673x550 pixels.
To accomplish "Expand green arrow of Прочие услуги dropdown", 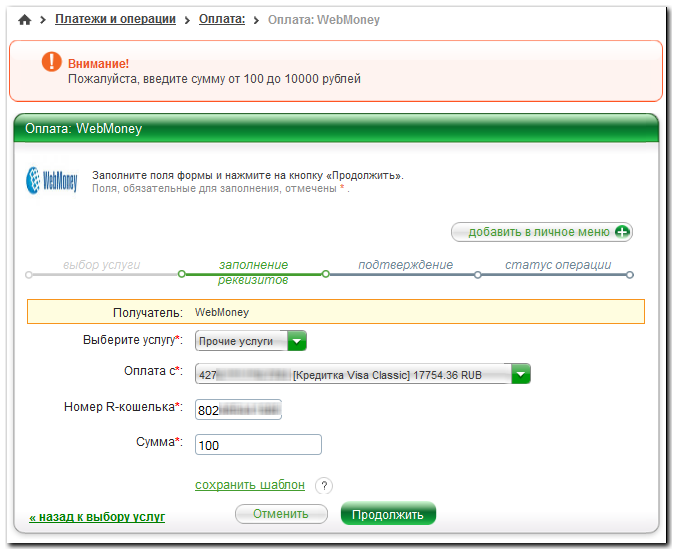I will tap(297, 341).
